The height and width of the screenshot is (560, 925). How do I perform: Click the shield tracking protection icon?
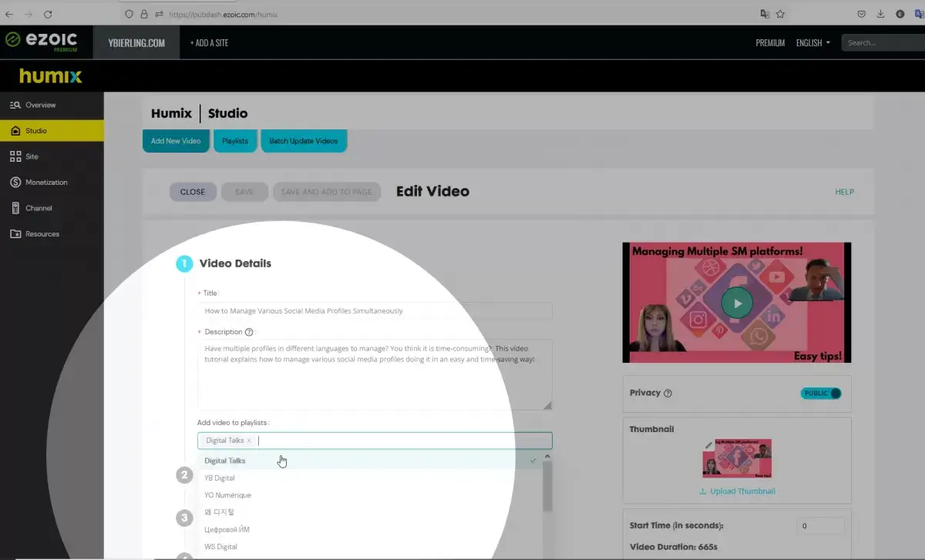129,14
